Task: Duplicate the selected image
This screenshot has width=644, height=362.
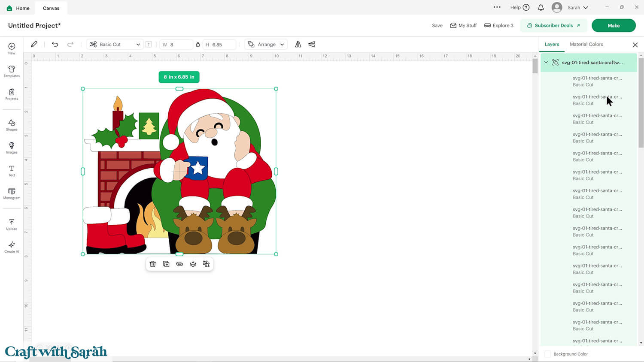Action: point(166,264)
